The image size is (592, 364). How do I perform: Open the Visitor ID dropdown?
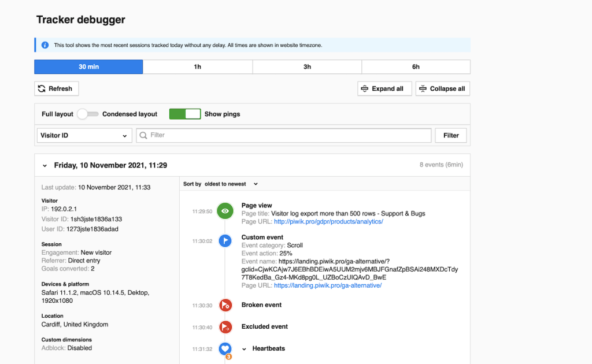(83, 136)
